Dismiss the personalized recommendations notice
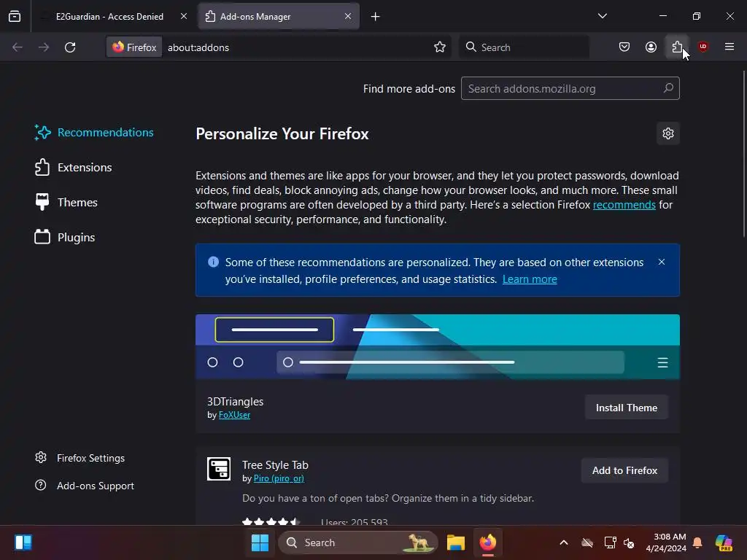The image size is (747, 560). [661, 262]
